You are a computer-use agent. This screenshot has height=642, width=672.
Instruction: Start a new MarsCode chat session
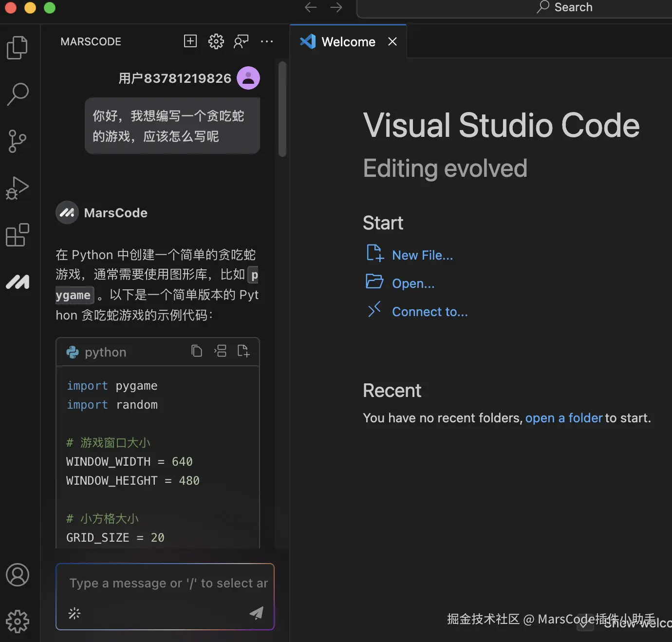point(190,41)
